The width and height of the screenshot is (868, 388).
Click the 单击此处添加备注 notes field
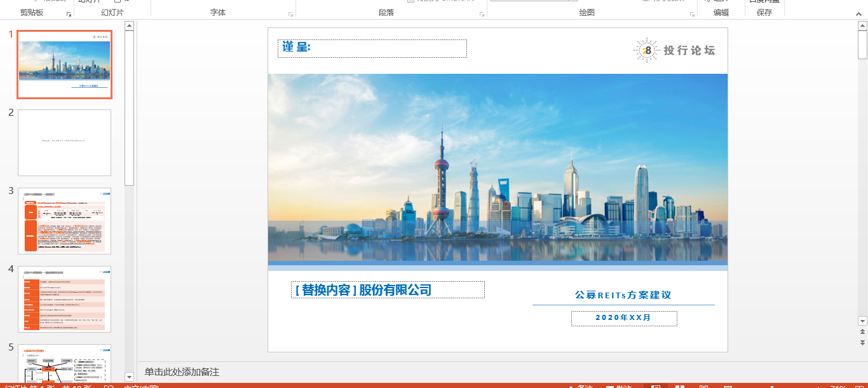[x=182, y=372]
